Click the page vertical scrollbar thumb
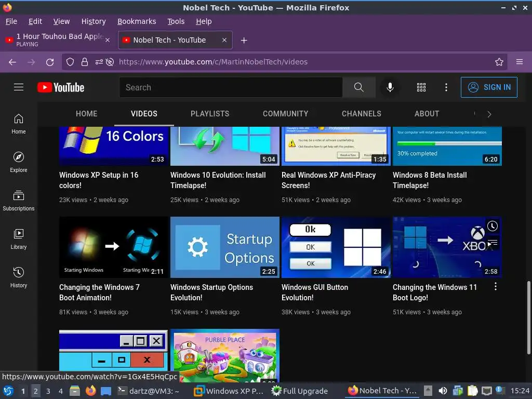532x399 pixels. pos(528,317)
